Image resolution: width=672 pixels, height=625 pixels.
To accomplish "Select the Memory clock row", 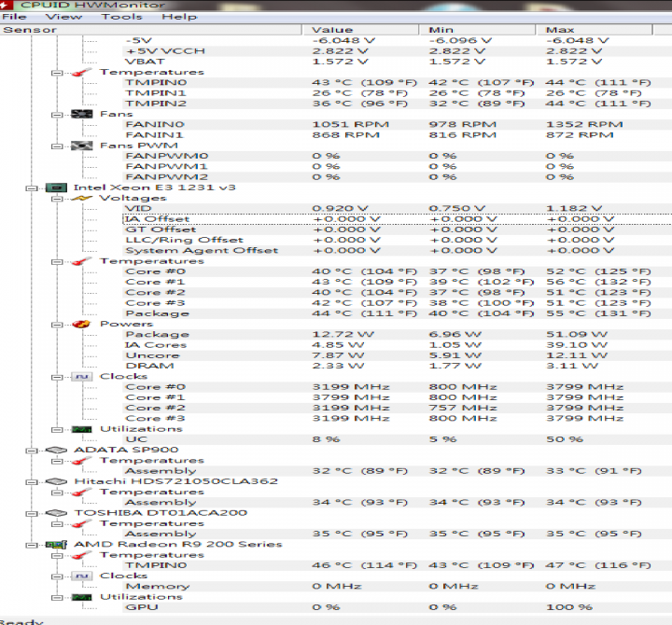I will pos(397,586).
